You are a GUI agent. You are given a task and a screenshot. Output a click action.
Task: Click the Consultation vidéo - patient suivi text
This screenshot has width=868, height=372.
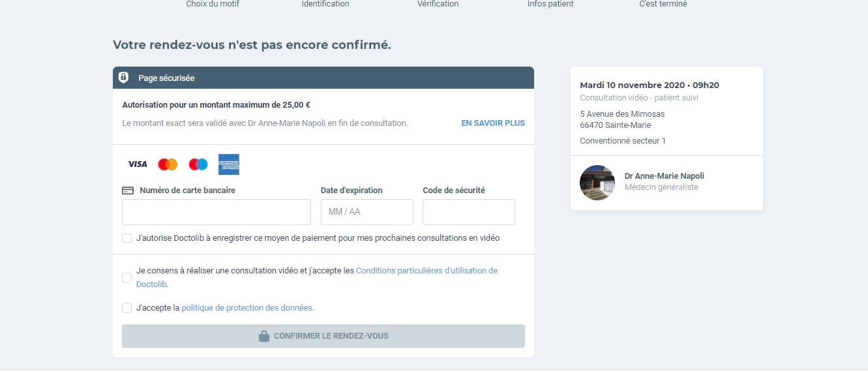point(639,98)
